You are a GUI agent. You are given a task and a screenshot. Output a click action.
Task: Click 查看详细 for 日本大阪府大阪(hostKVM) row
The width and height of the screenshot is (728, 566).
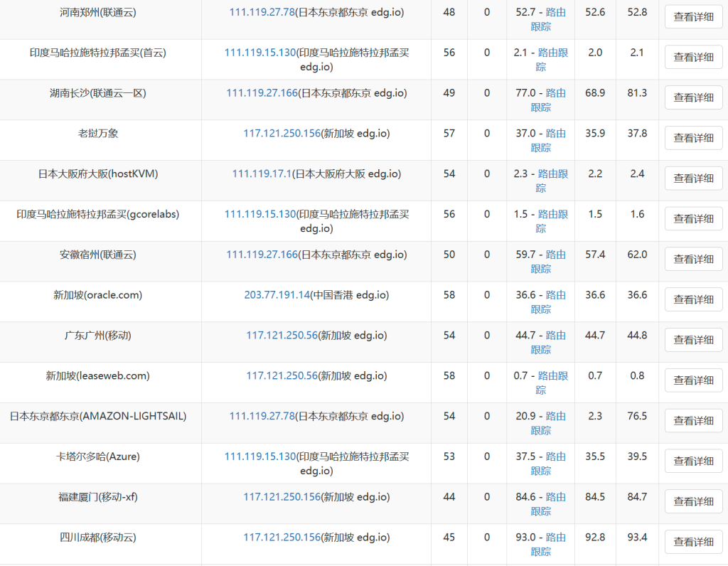point(693,178)
